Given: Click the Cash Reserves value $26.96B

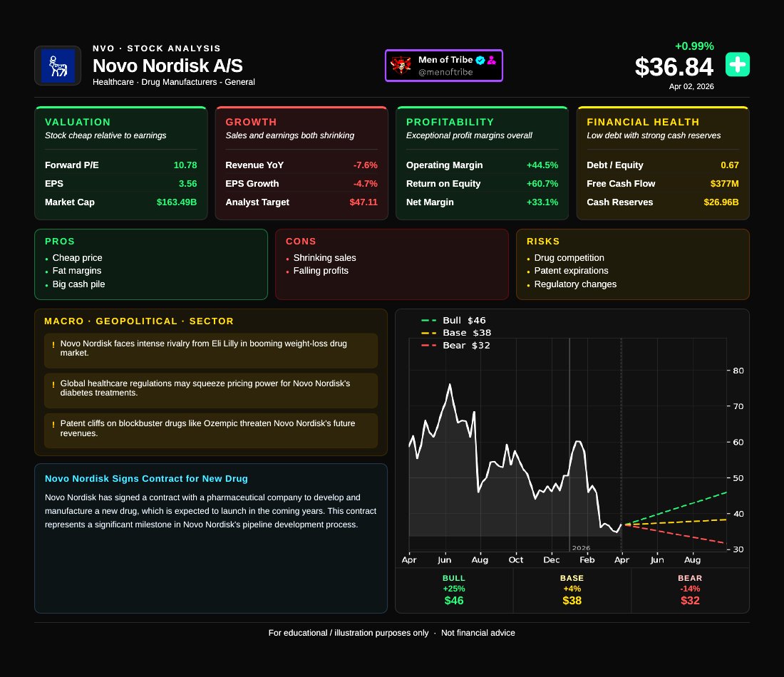Looking at the screenshot, I should click(721, 202).
